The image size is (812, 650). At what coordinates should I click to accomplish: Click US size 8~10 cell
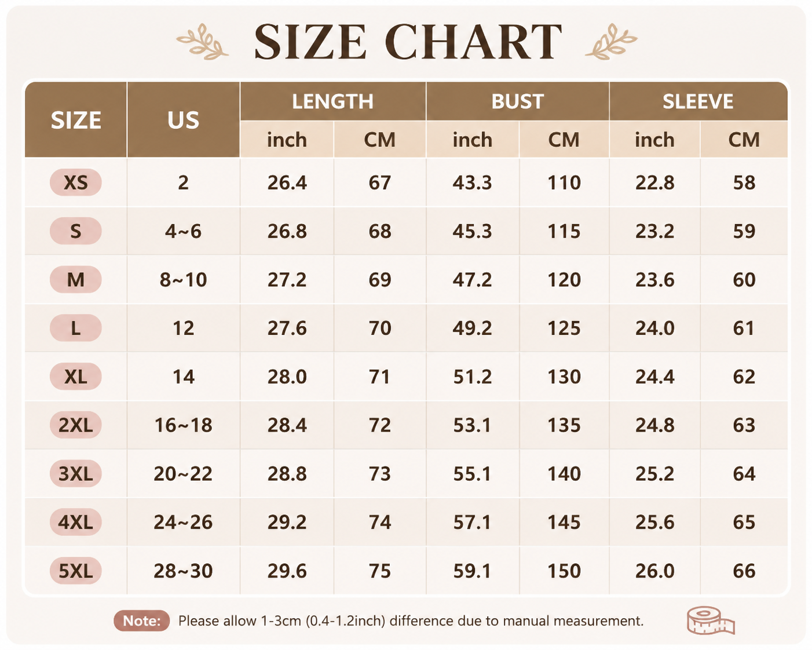pos(183,280)
